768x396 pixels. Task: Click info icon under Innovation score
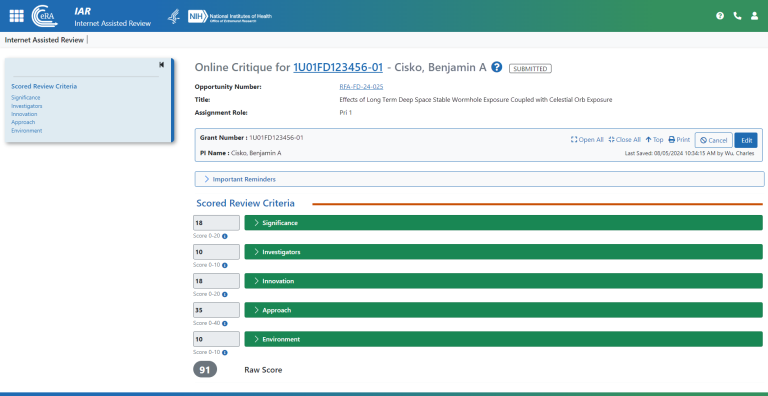[x=225, y=295]
